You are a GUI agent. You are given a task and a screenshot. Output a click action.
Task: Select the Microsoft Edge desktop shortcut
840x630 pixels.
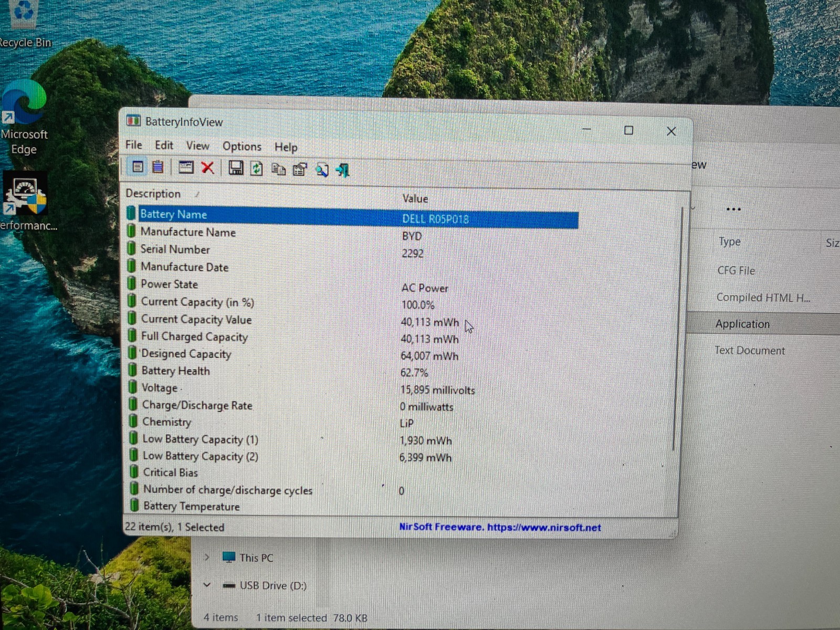[24, 118]
